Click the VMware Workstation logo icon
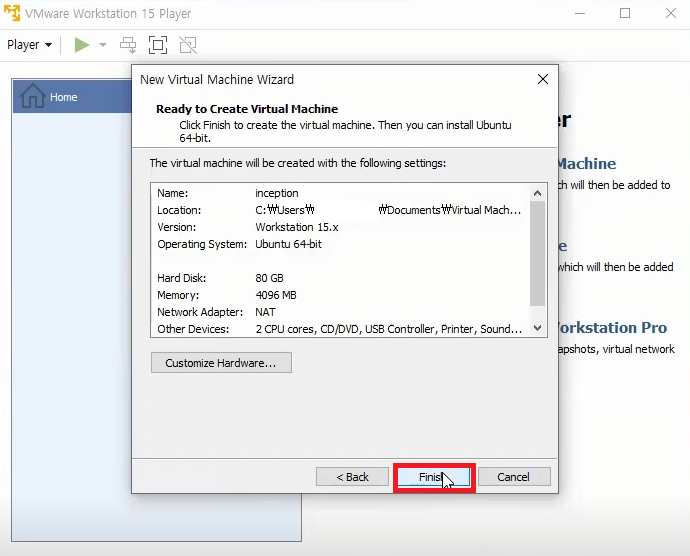The width and height of the screenshot is (690, 556). point(12,13)
